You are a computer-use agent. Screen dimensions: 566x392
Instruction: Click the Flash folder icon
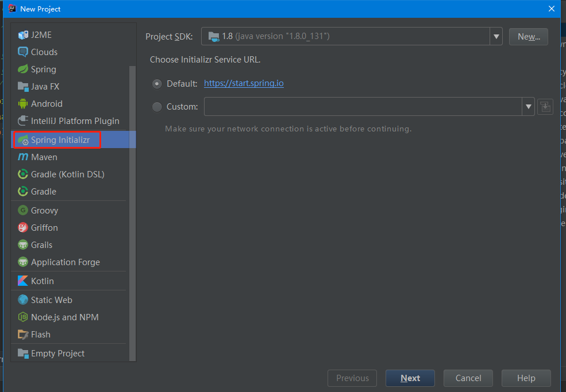point(23,334)
